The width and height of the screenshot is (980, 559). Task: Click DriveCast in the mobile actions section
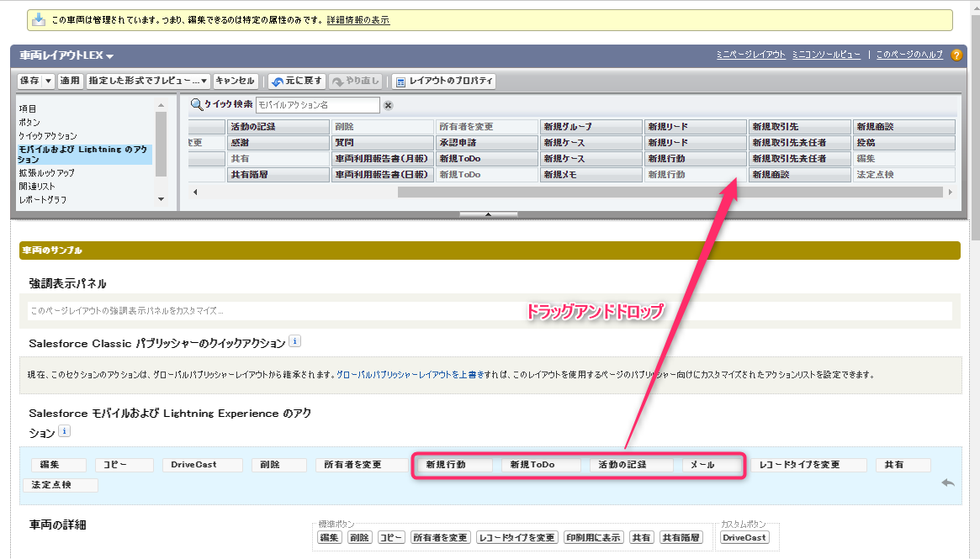(x=203, y=466)
